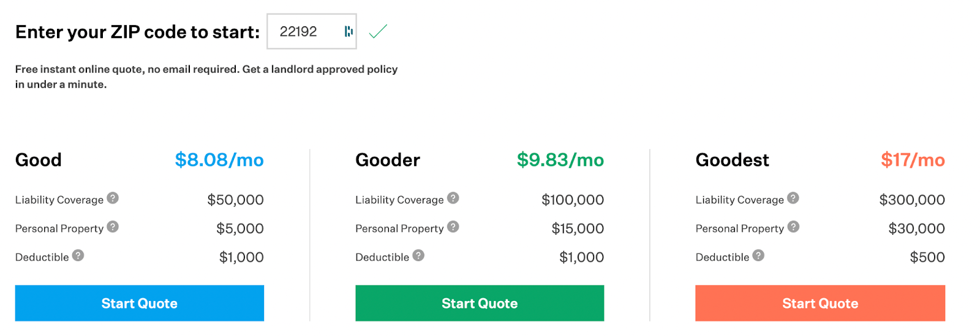Click the Good plan Personal Property help icon
The image size is (980, 336).
coord(113,227)
